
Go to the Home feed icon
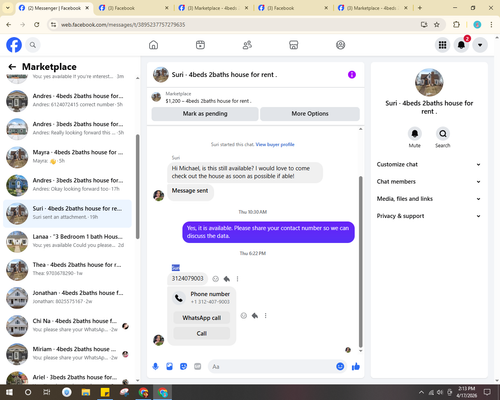tap(154, 45)
